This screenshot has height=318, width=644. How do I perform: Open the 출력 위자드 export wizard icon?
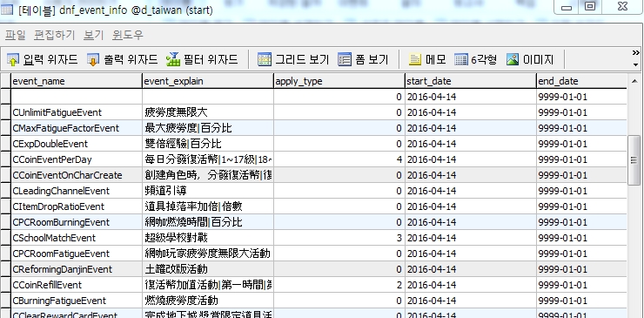pyautogui.click(x=93, y=60)
